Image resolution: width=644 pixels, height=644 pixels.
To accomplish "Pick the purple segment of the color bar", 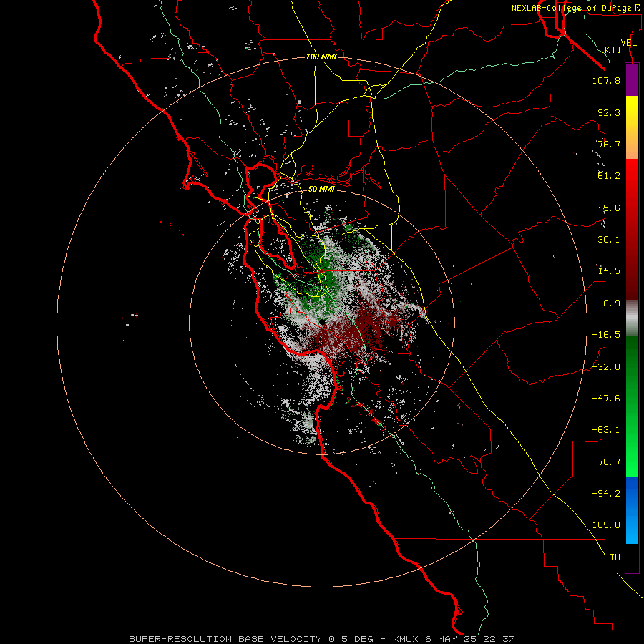I will click(632, 79).
